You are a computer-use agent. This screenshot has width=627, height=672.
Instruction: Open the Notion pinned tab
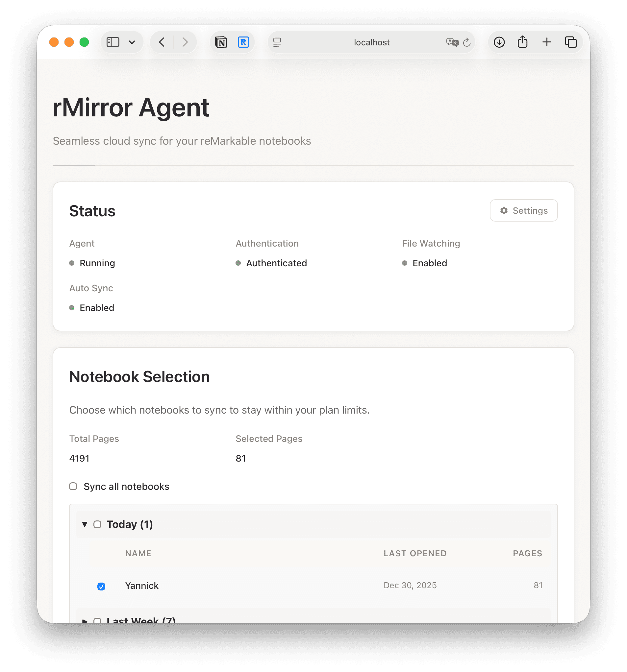point(221,42)
